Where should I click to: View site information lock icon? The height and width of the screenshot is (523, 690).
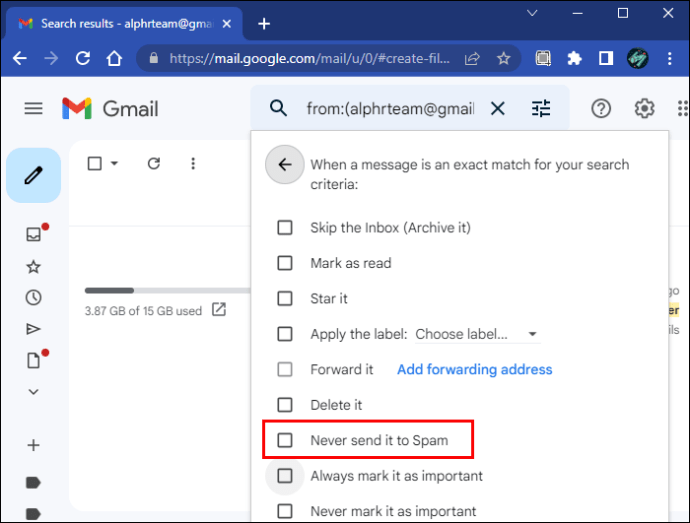tap(154, 58)
